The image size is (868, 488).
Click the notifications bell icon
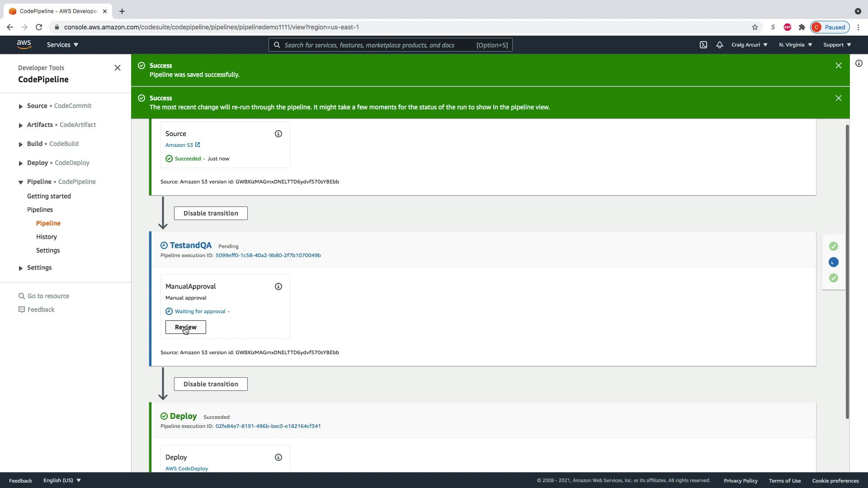coord(720,45)
